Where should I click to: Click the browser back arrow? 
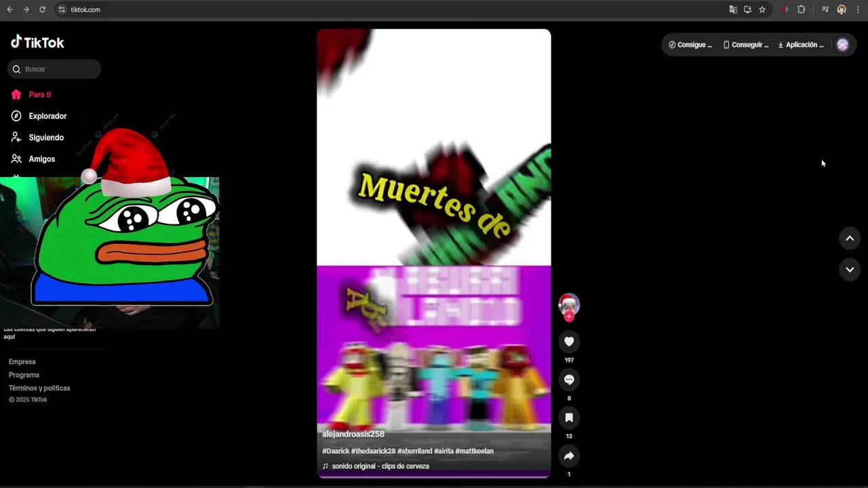[x=9, y=9]
